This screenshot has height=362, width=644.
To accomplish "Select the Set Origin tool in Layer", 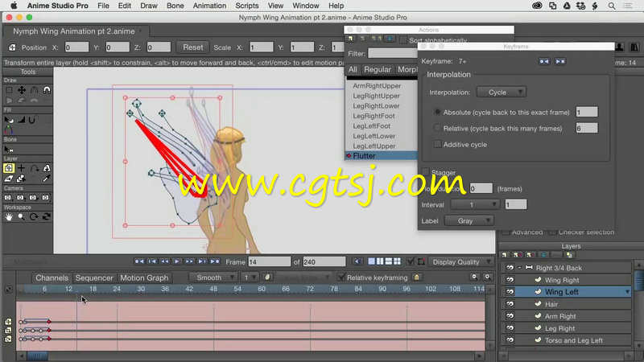I will point(22,168).
